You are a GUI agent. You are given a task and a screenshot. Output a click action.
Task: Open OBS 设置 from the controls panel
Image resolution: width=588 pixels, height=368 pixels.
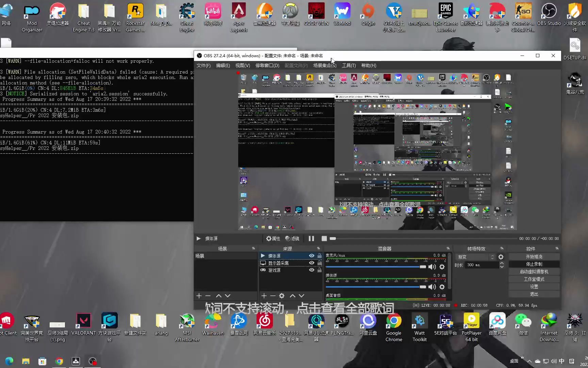pos(534,287)
